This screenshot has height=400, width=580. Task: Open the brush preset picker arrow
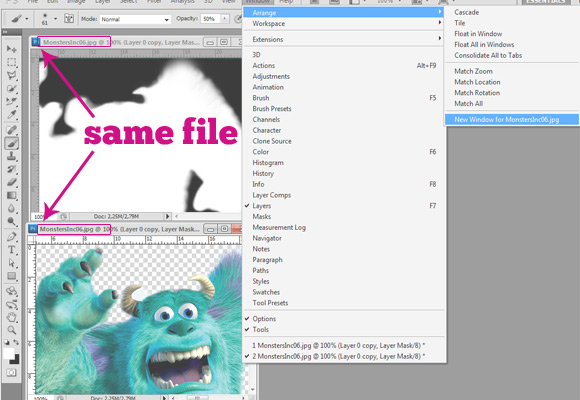pos(55,19)
